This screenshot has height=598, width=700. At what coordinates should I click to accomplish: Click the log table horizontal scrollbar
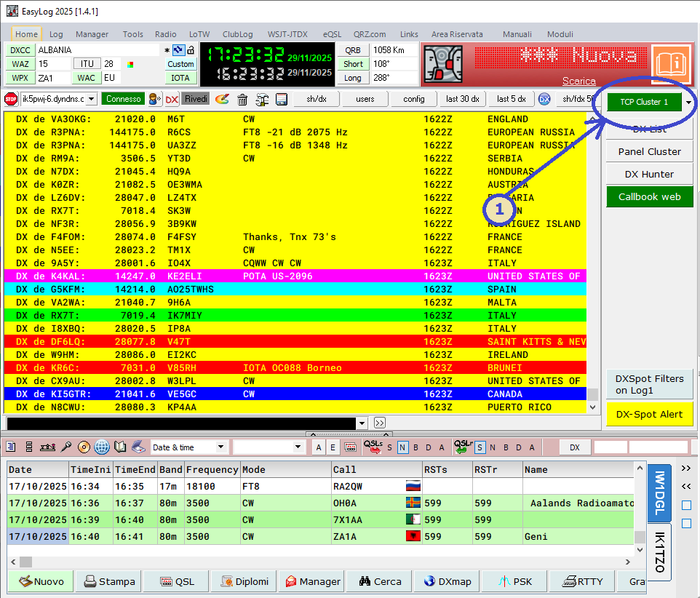tap(320, 562)
